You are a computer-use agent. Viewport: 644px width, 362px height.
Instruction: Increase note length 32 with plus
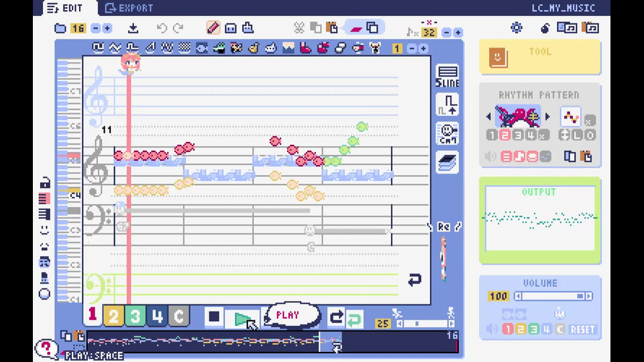coord(458,32)
